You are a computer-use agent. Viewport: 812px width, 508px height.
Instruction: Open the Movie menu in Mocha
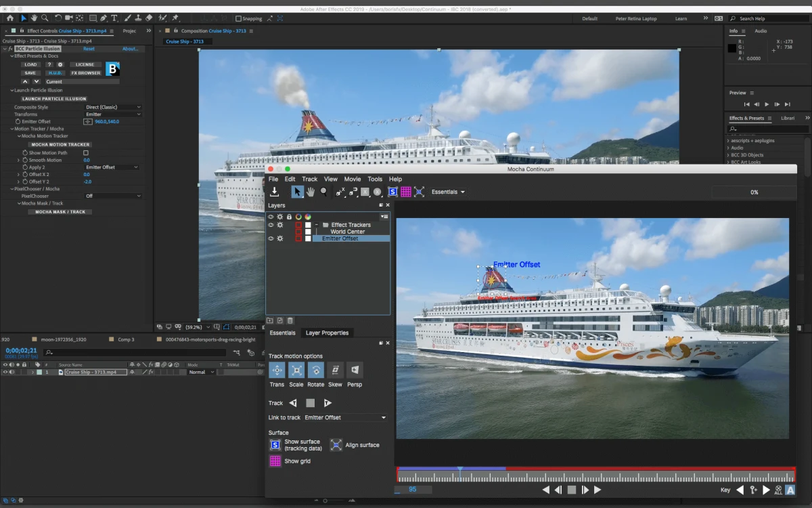click(x=352, y=179)
